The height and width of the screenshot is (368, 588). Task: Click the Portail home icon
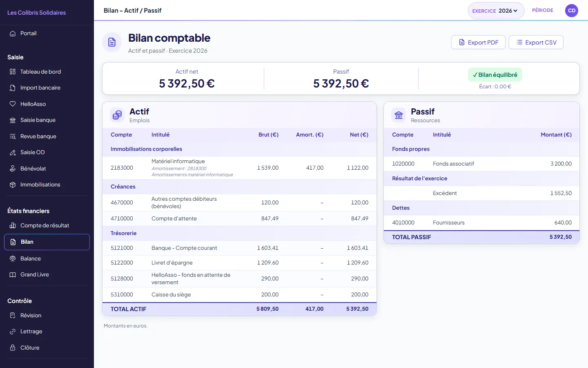click(x=13, y=34)
